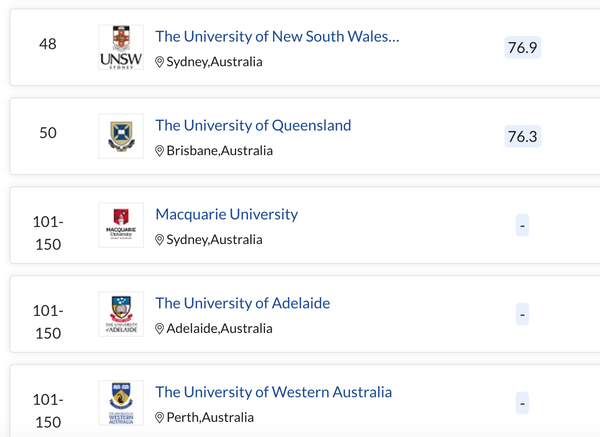Click the University of Western Australia logo
The image size is (600, 437).
[x=121, y=403]
